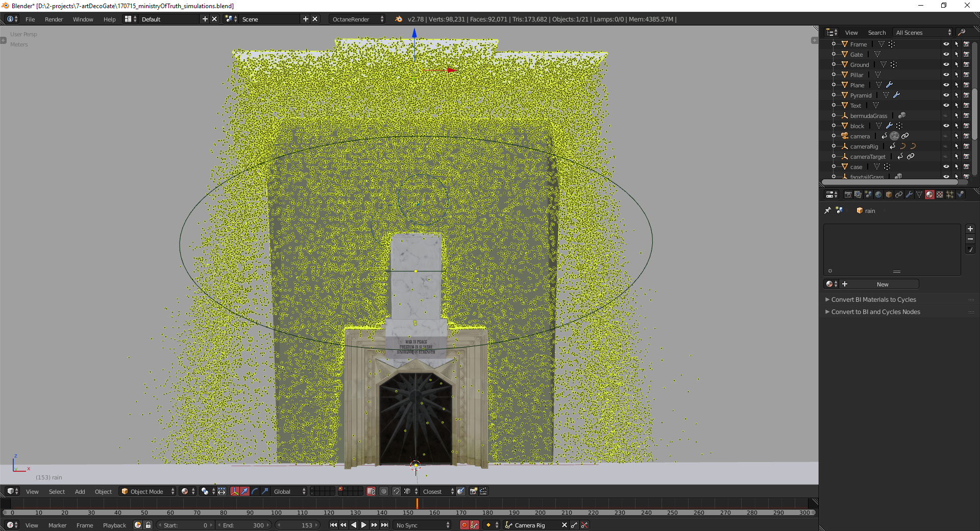Screen dimensions: 980x531
Task: Click the End frame field
Action: [244, 525]
